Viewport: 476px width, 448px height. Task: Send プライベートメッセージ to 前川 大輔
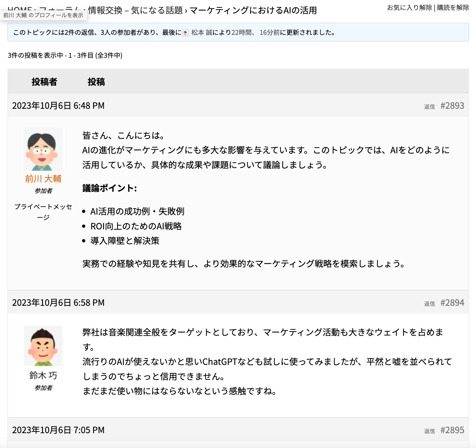tap(43, 212)
